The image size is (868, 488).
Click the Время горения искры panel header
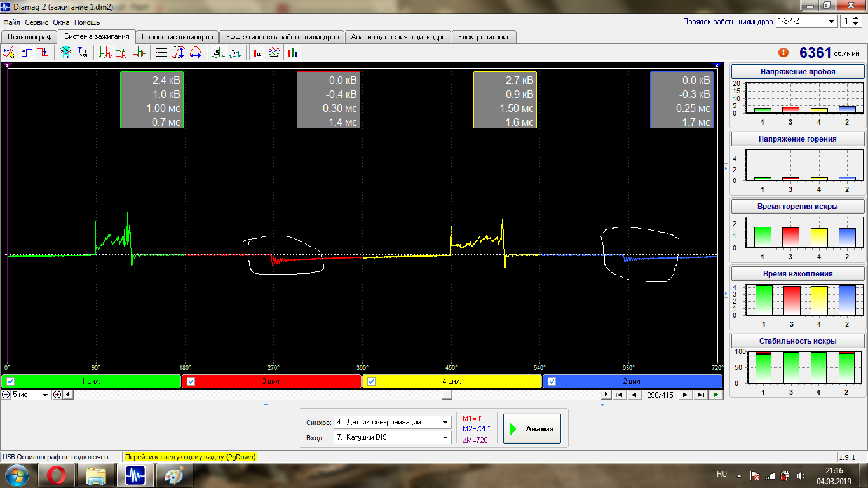coord(797,207)
